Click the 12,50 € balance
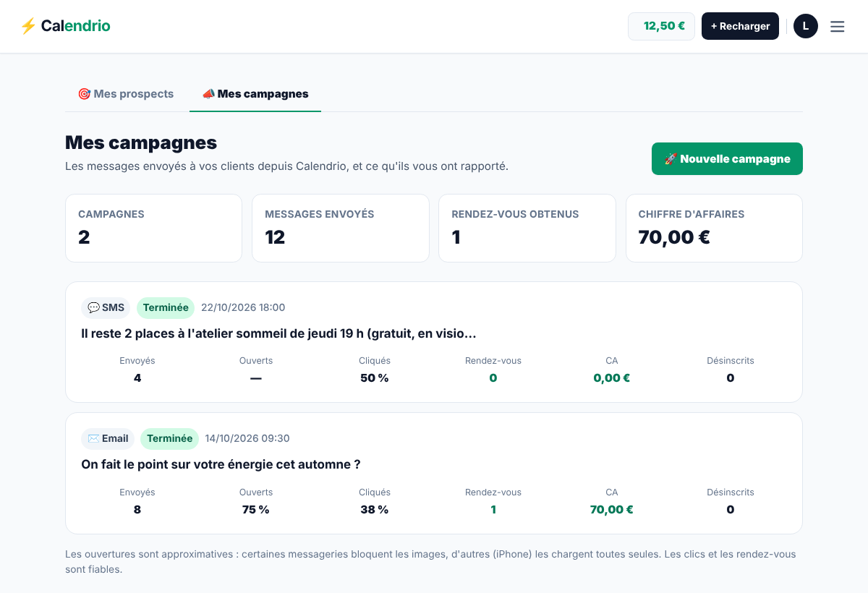 [x=661, y=26]
